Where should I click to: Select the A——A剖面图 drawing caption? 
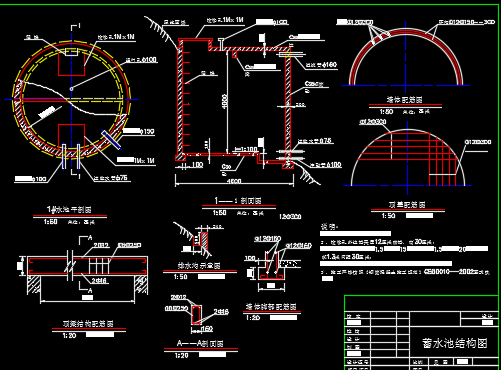click(200, 343)
